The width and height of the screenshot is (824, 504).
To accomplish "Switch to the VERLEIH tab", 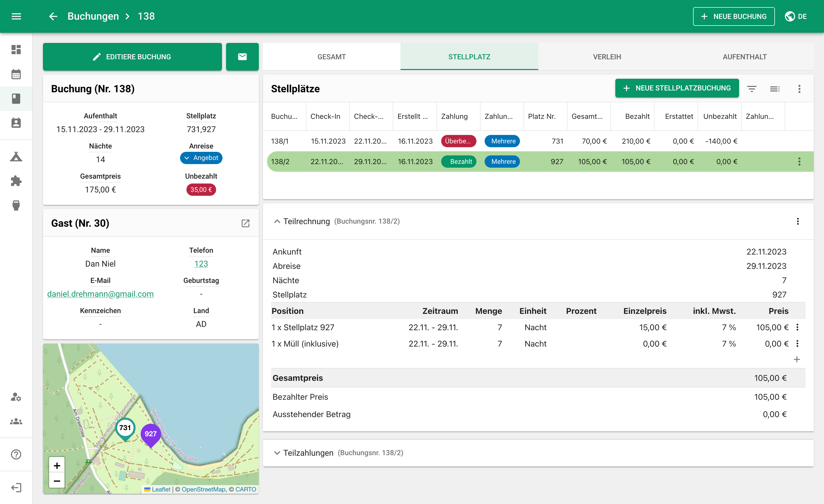I will [607, 57].
